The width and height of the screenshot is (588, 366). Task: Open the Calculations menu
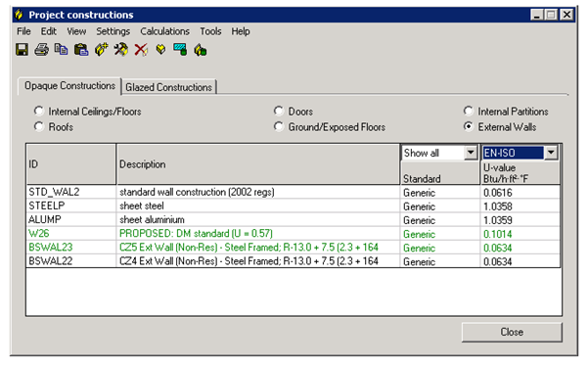[164, 31]
